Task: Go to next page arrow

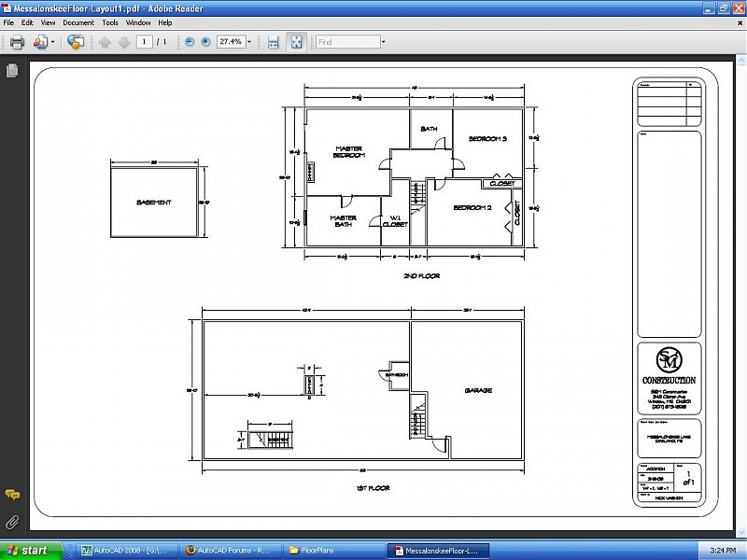Action: coord(124,42)
